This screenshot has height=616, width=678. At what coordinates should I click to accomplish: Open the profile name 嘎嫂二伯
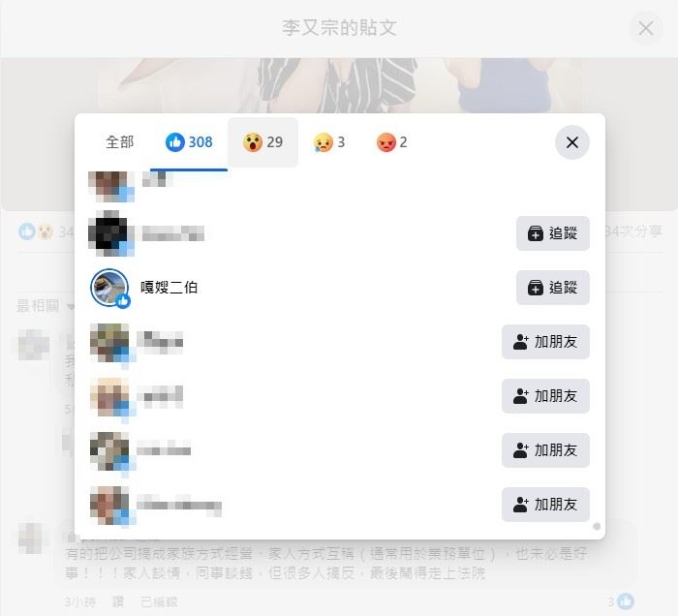pyautogui.click(x=169, y=288)
